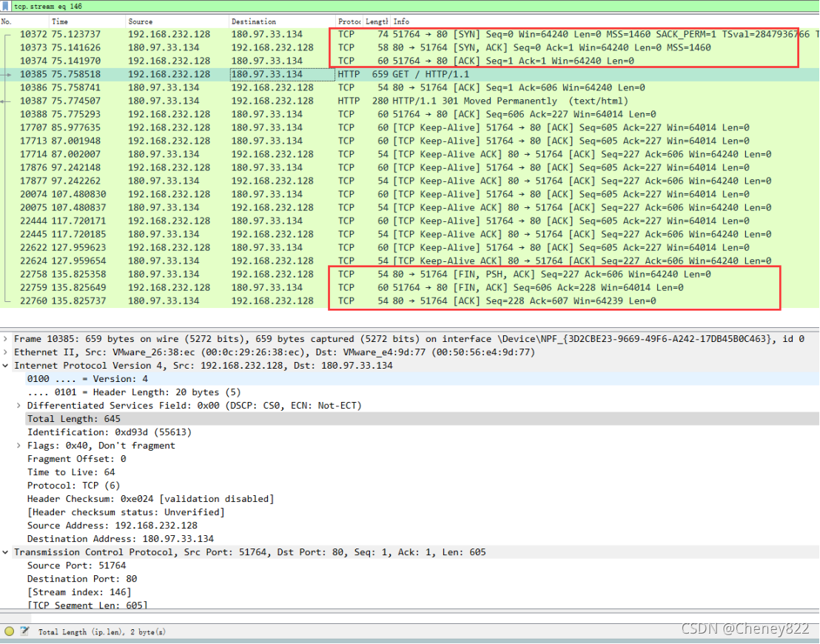Sort by the Info column header

(x=605, y=21)
